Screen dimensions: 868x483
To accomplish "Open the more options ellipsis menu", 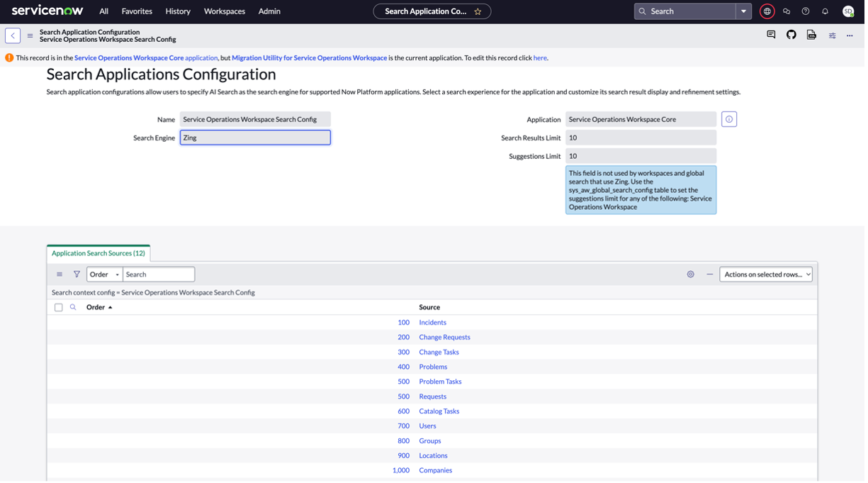I will 853,35.
